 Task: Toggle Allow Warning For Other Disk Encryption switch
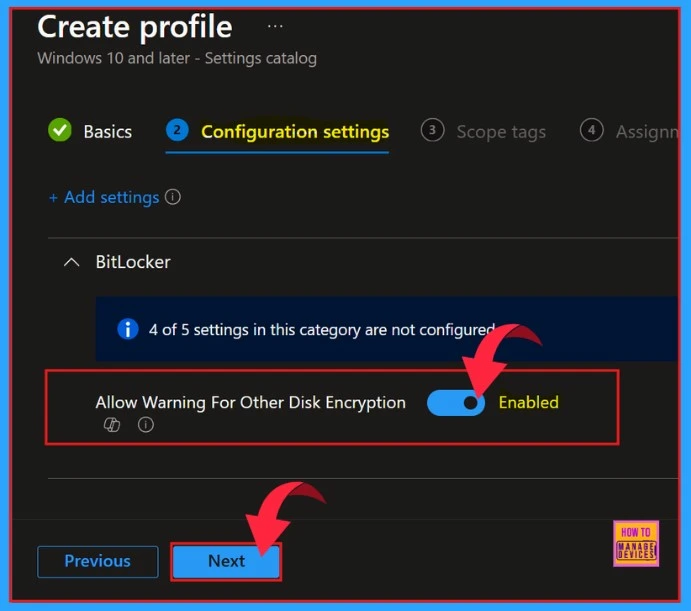tap(456, 402)
